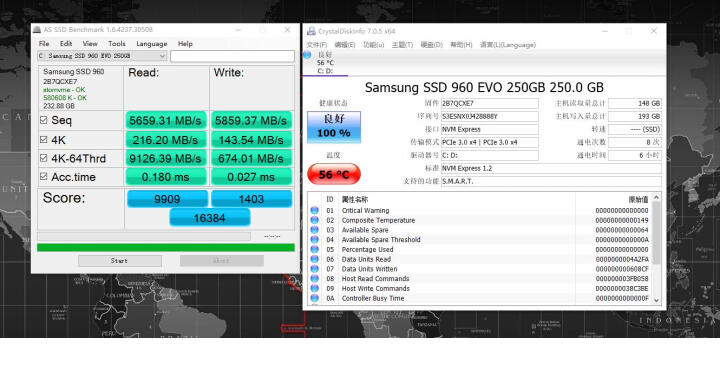Click the blue icon next to Data Units Written
The image size is (720, 390).
click(x=315, y=269)
